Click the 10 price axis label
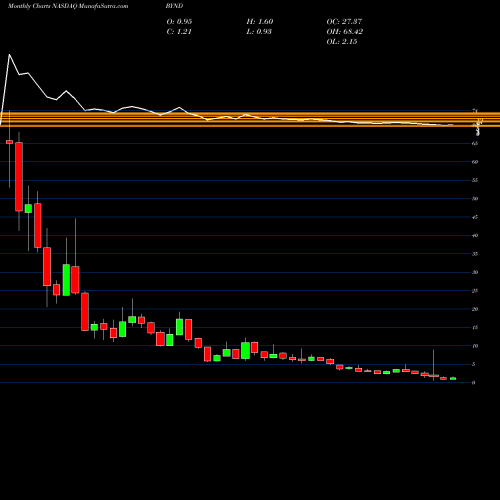Image resolution: width=500 pixels, height=500 pixels. tap(475, 346)
